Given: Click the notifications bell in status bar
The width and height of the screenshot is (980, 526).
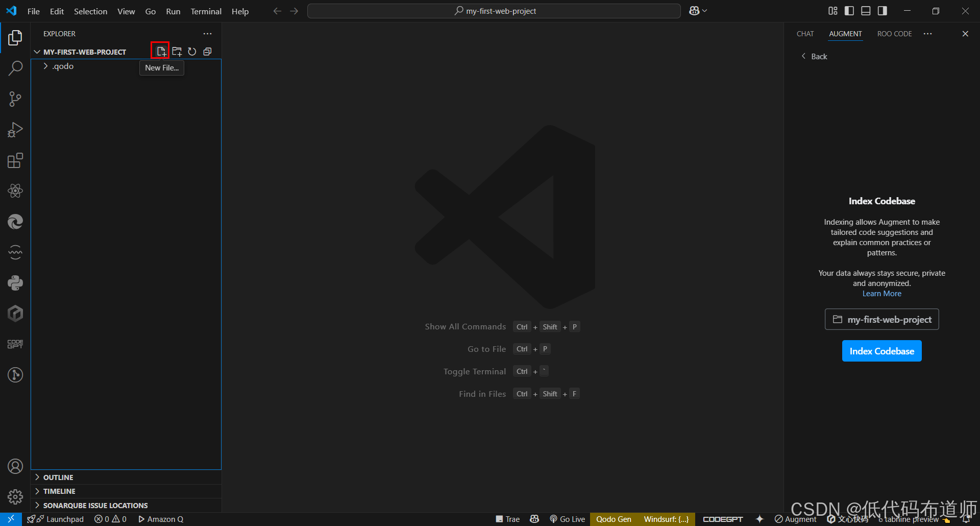Looking at the screenshot, I should coord(966,519).
